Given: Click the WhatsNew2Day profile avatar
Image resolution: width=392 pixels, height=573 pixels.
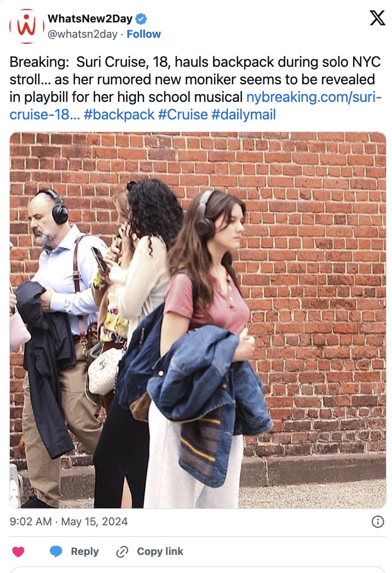Looking at the screenshot, I should pos(26,26).
